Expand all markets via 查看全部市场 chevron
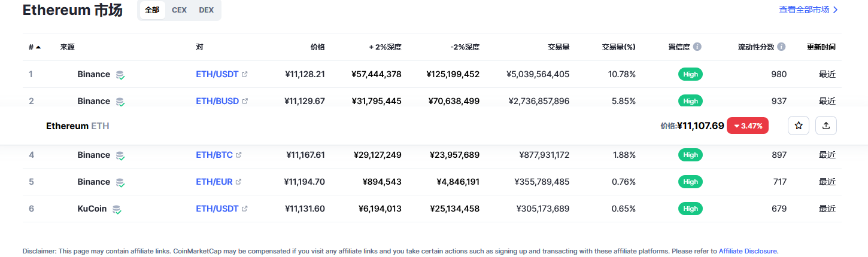Viewport: 868px width, 257px height. (836, 10)
